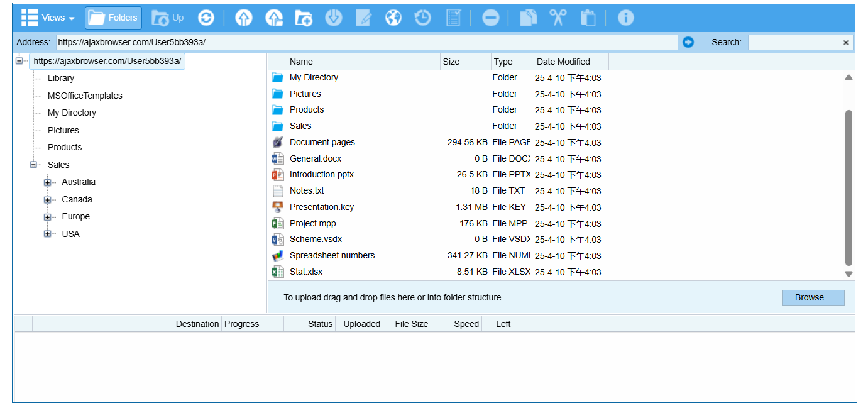This screenshot has height=408, width=868.
Task: Select the Stat.xlsx file in the list
Action: pyautogui.click(x=306, y=272)
